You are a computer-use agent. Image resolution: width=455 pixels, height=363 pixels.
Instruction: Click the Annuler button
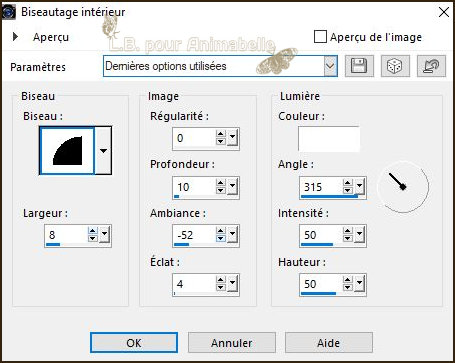coord(232,343)
